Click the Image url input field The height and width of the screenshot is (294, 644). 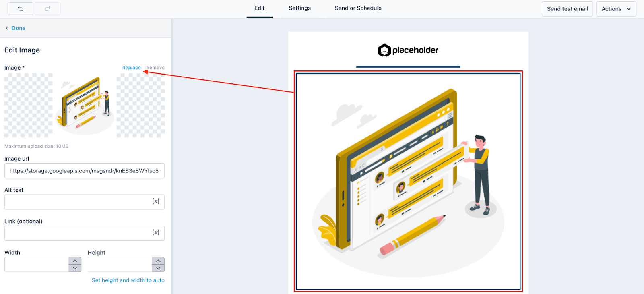pyautogui.click(x=84, y=171)
